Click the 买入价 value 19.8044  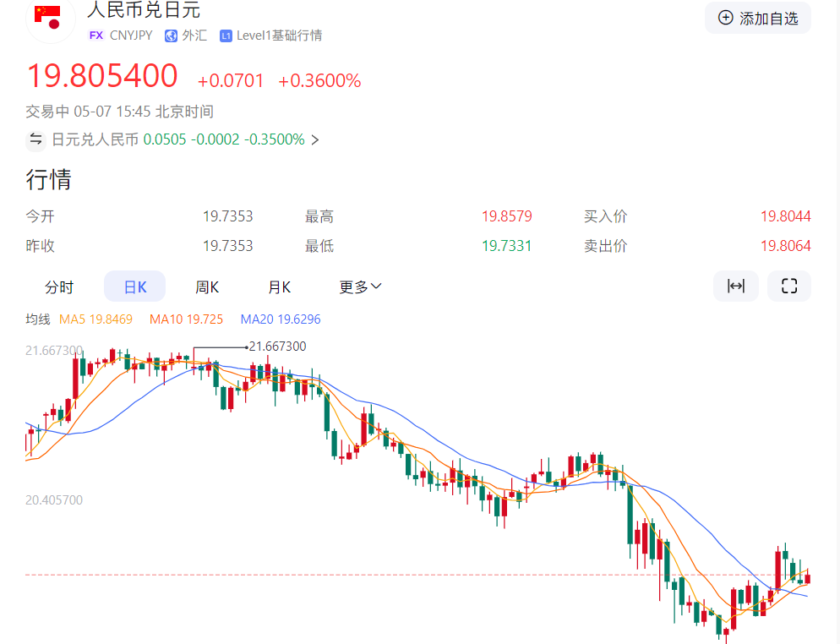(x=785, y=216)
